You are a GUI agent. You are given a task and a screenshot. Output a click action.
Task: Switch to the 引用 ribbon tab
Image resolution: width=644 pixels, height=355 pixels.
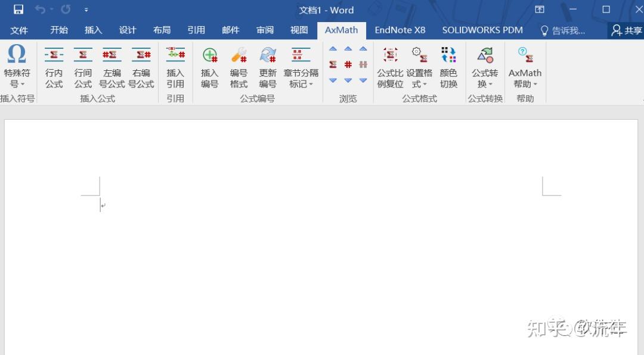196,30
